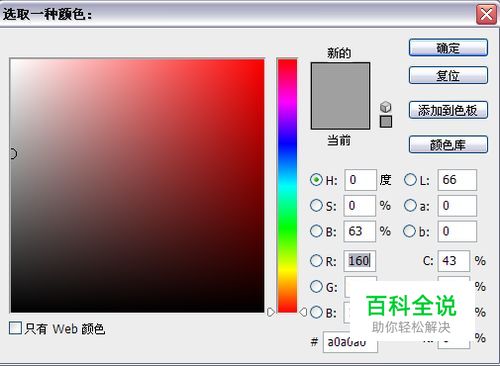Select the R red radio button
The height and width of the screenshot is (366, 500).
(316, 260)
